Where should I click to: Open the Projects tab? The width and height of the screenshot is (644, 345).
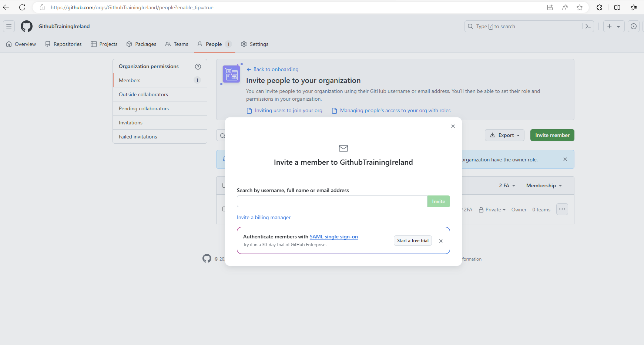click(104, 44)
